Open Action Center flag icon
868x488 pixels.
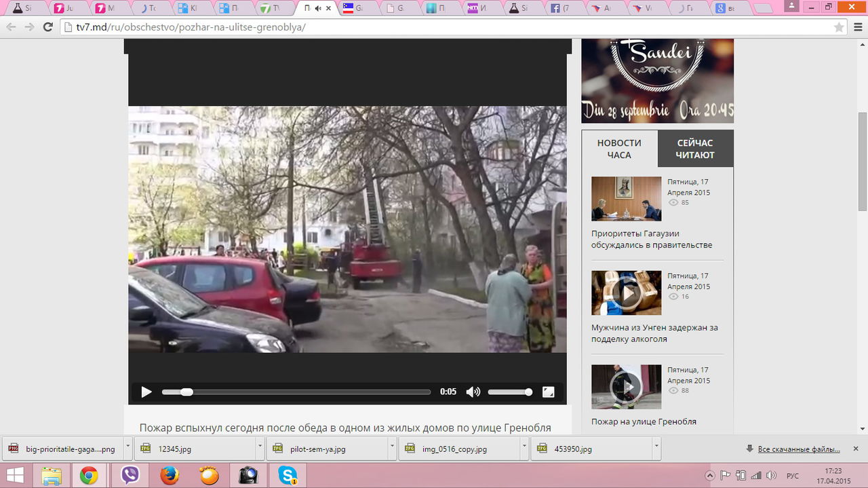(x=725, y=476)
